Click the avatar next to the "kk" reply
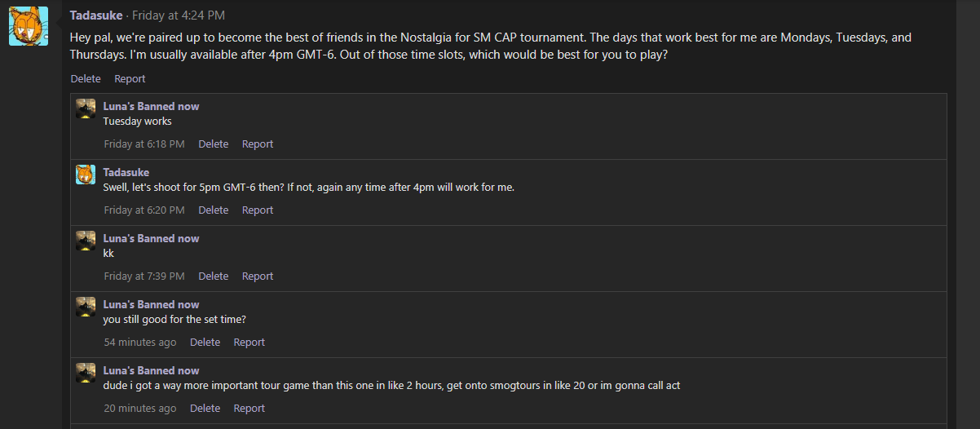980x429 pixels. pyautogui.click(x=86, y=241)
